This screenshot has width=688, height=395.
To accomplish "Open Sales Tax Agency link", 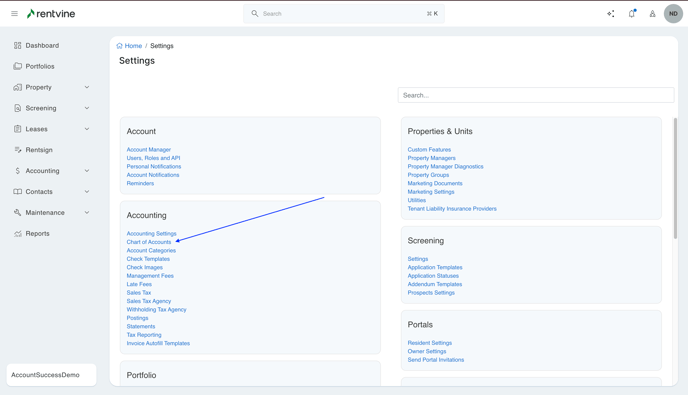I will (x=149, y=301).
